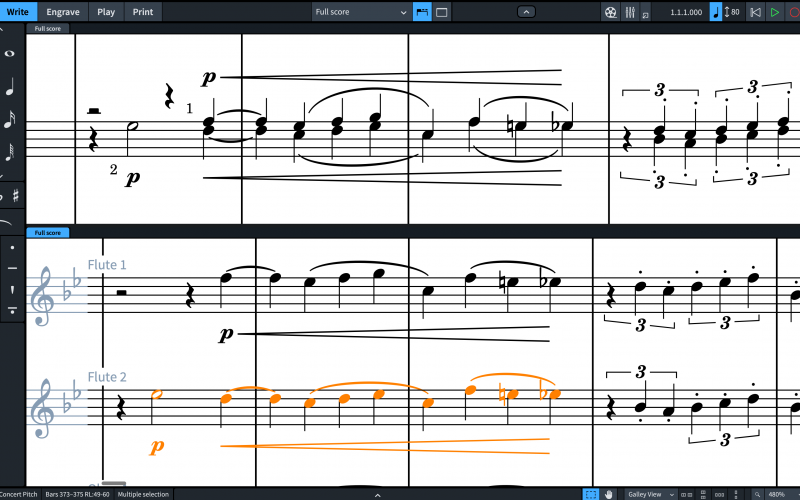
Task: Select the orange hairpin under Flute 2
Action: 385,446
